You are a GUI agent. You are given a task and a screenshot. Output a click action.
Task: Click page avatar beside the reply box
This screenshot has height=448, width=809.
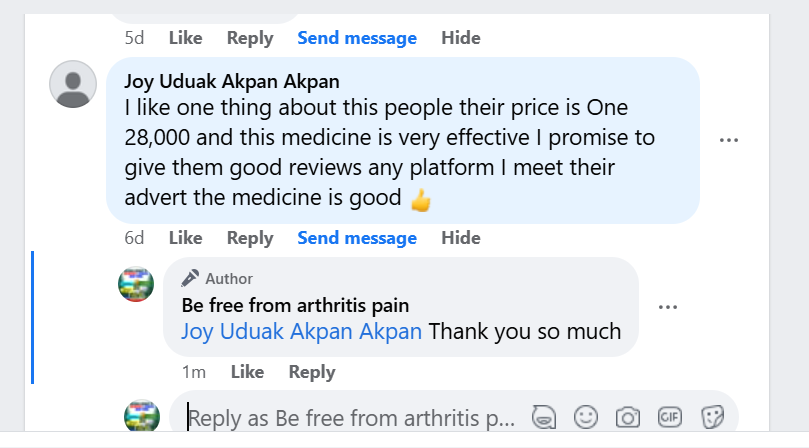pyautogui.click(x=141, y=417)
